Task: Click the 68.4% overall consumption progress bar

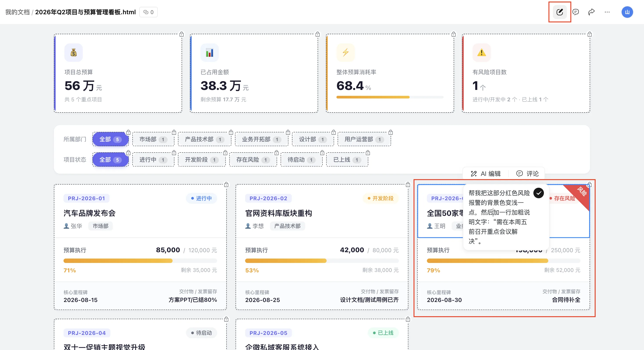Action: [390, 97]
